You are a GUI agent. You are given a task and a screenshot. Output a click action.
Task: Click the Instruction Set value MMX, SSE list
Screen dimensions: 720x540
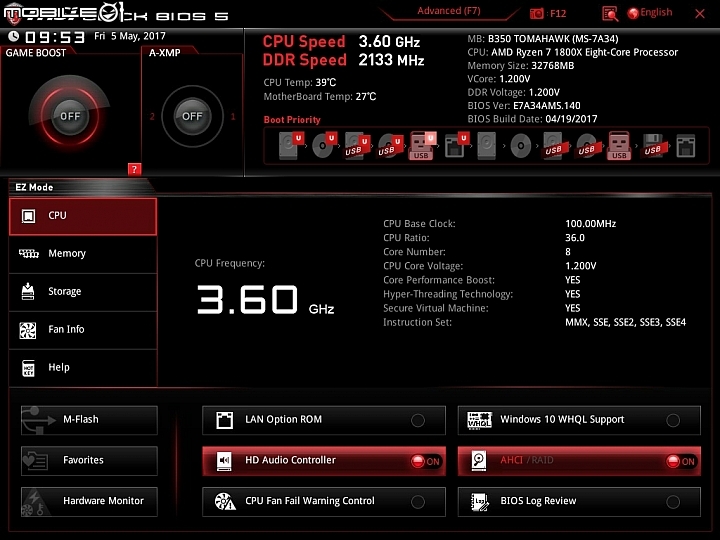(x=625, y=322)
